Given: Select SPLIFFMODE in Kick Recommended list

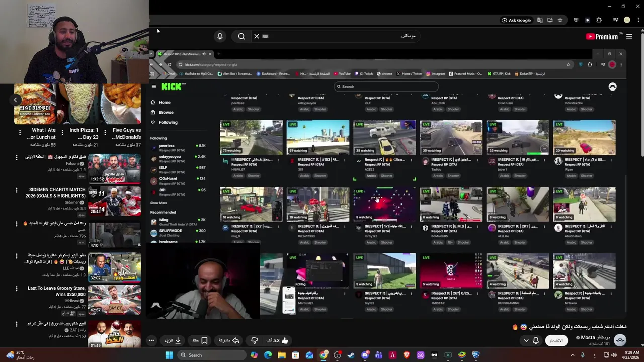Looking at the screenshot, I should click(179, 232).
